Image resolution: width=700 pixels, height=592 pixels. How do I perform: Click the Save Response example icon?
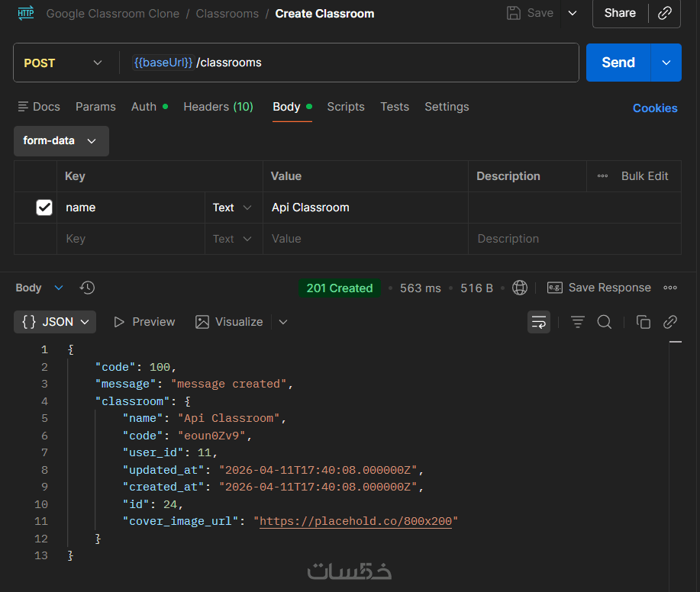555,288
